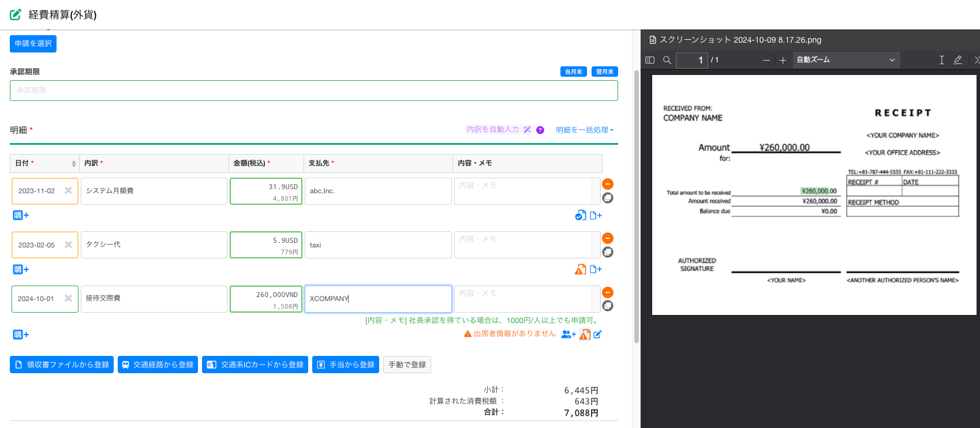Click the XCOMPANY payee field
The width and height of the screenshot is (980, 428).
tap(378, 299)
